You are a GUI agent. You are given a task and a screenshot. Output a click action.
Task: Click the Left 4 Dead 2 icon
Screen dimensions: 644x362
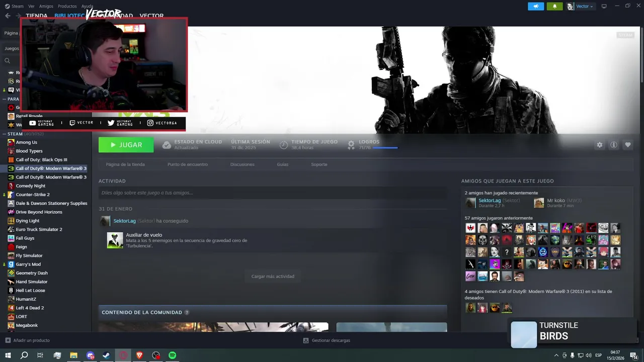point(11,308)
